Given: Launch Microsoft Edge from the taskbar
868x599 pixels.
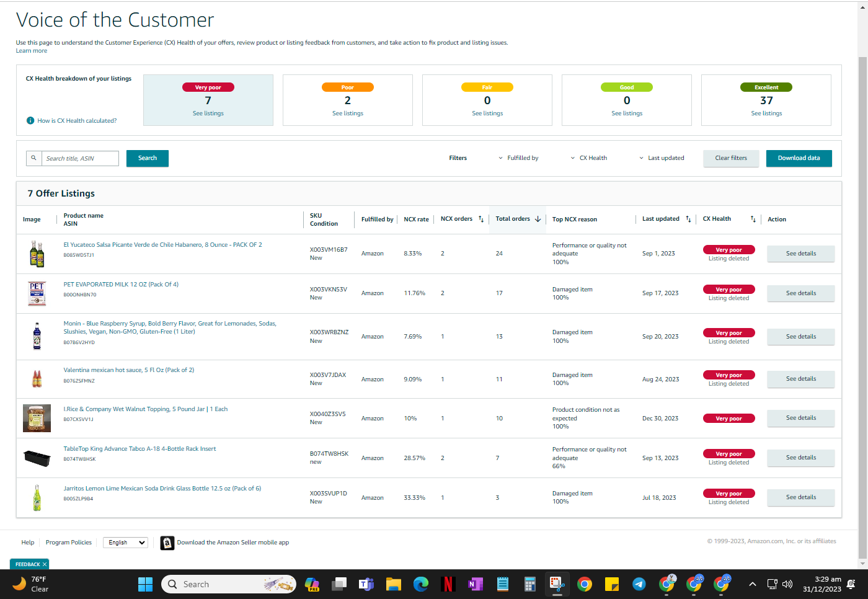Looking at the screenshot, I should point(421,584).
